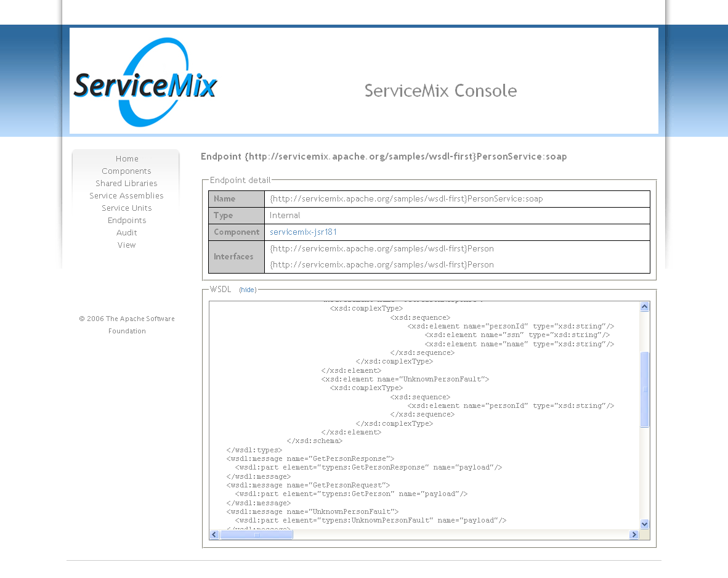
Task: Click the 'Type' row header
Action: coord(237,216)
